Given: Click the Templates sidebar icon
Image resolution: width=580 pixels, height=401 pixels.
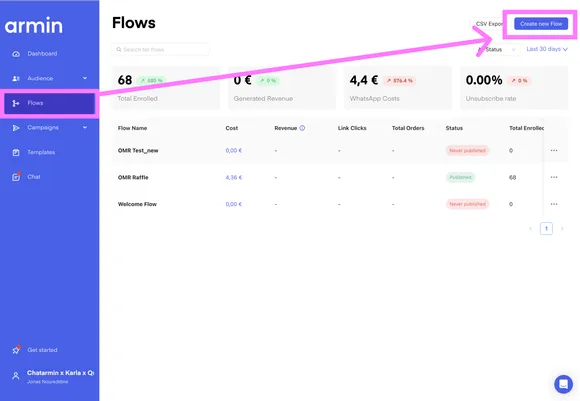Looking at the screenshot, I should tap(16, 152).
